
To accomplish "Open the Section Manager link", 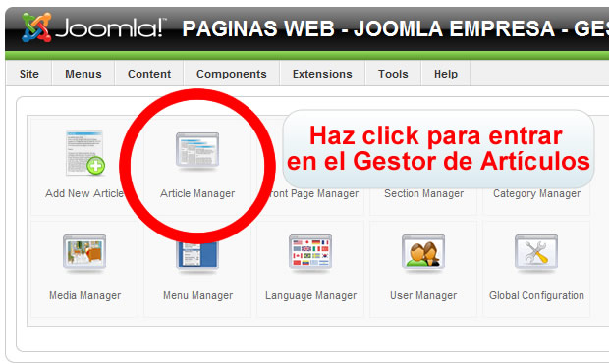I will tap(423, 193).
